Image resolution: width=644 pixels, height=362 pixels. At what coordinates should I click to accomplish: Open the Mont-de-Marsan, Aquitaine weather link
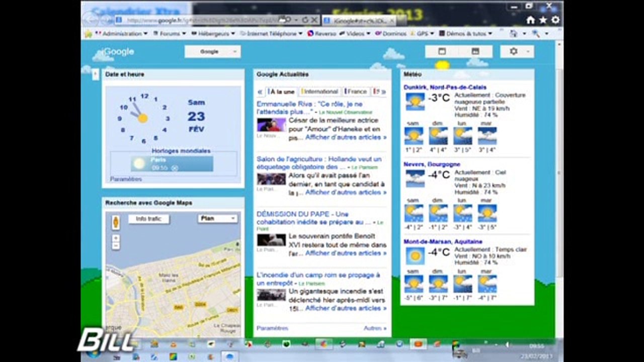(443, 242)
